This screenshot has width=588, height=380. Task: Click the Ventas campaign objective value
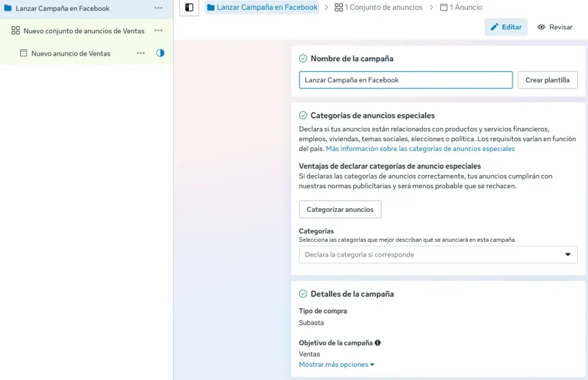[x=310, y=354]
